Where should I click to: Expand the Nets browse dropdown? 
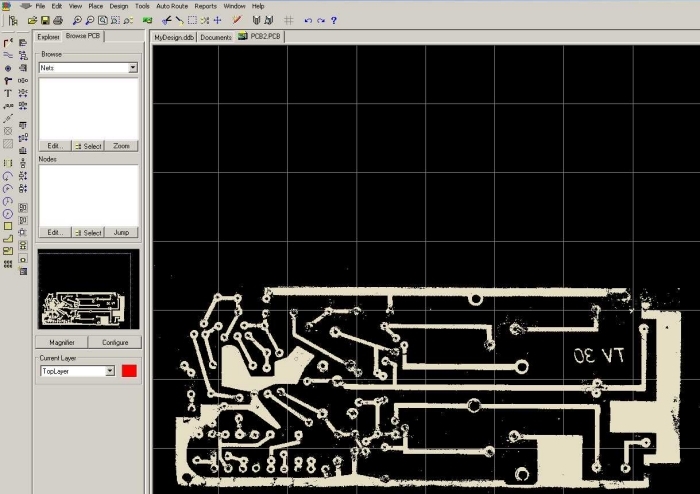point(133,68)
